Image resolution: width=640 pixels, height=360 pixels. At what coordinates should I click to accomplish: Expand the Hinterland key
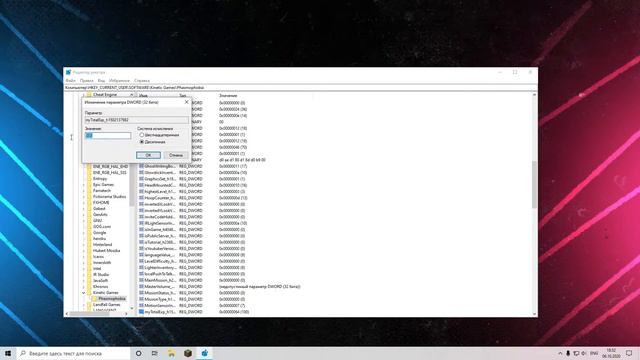(84, 244)
